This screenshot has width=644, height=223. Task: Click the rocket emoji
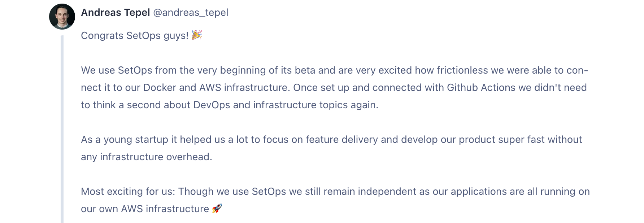pyautogui.click(x=217, y=208)
